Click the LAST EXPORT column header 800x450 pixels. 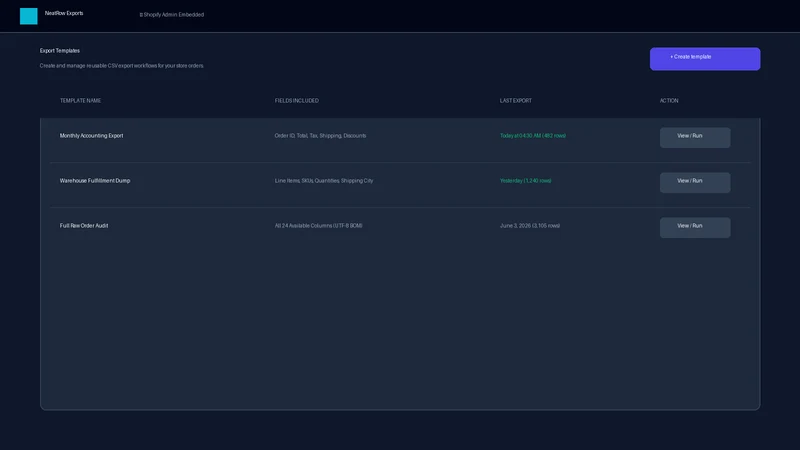[x=515, y=101]
